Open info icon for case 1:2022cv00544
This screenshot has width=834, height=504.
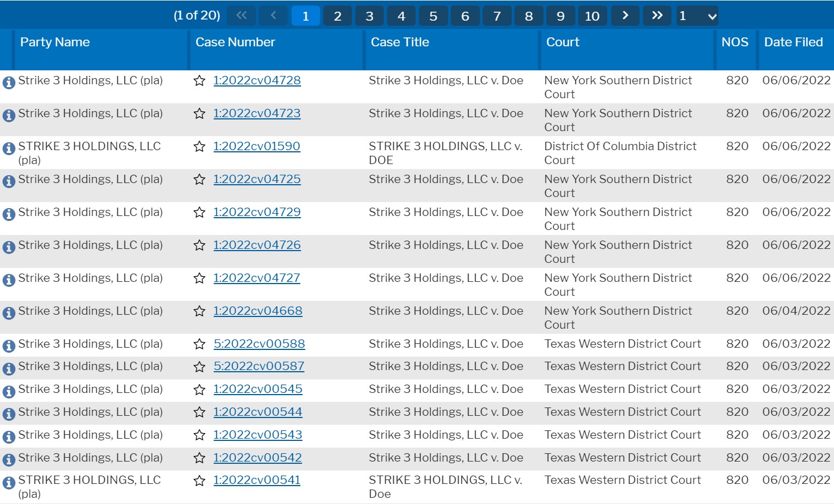tap(9, 414)
